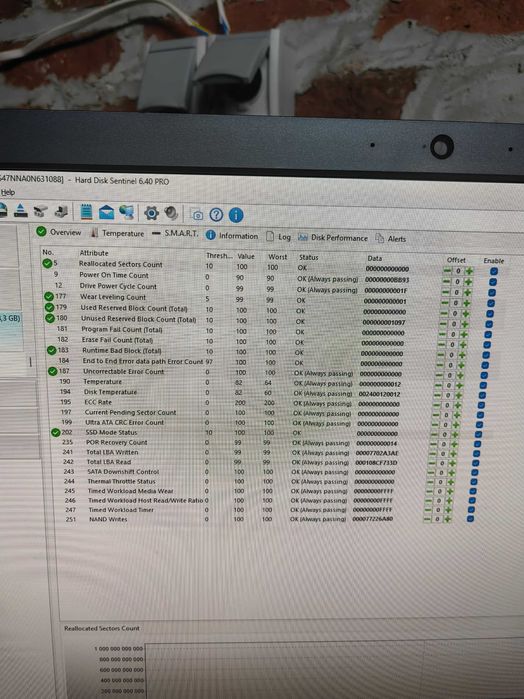
Task: Toggle Enable checkbox for Reallocated Sectors Count
Action: pos(494,271)
